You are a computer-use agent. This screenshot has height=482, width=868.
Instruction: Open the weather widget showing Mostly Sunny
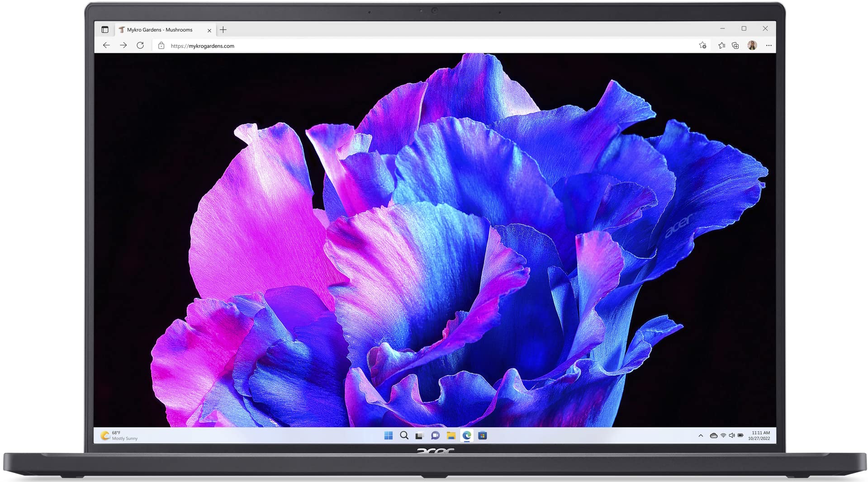pos(119,435)
